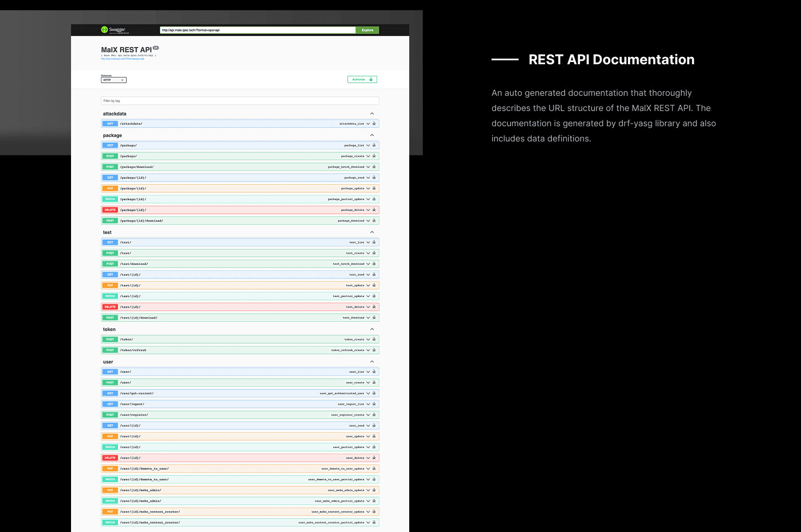Click lock icon on user_make_admin_update row
The height and width of the screenshot is (532, 801).
click(374, 490)
